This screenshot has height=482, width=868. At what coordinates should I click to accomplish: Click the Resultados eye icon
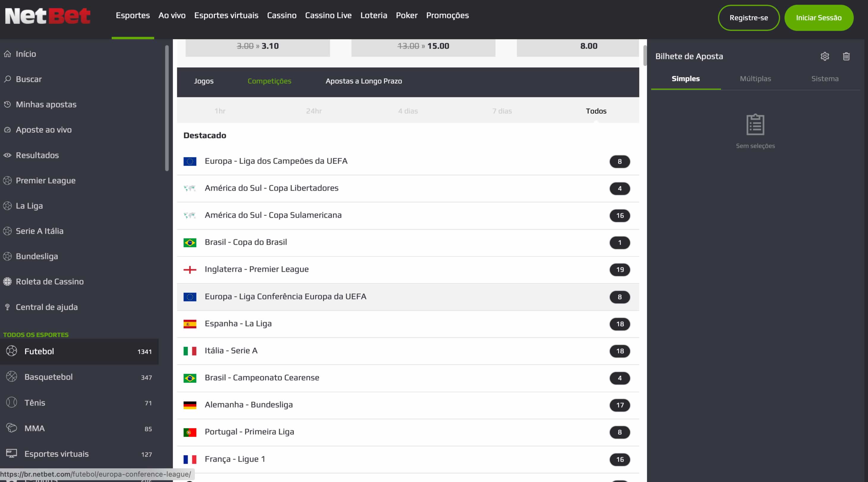point(7,155)
